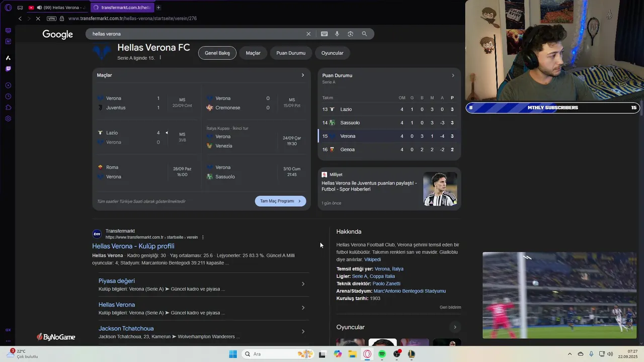Open the Milliyet news article headline
This screenshot has width=644, height=362.
(369, 186)
